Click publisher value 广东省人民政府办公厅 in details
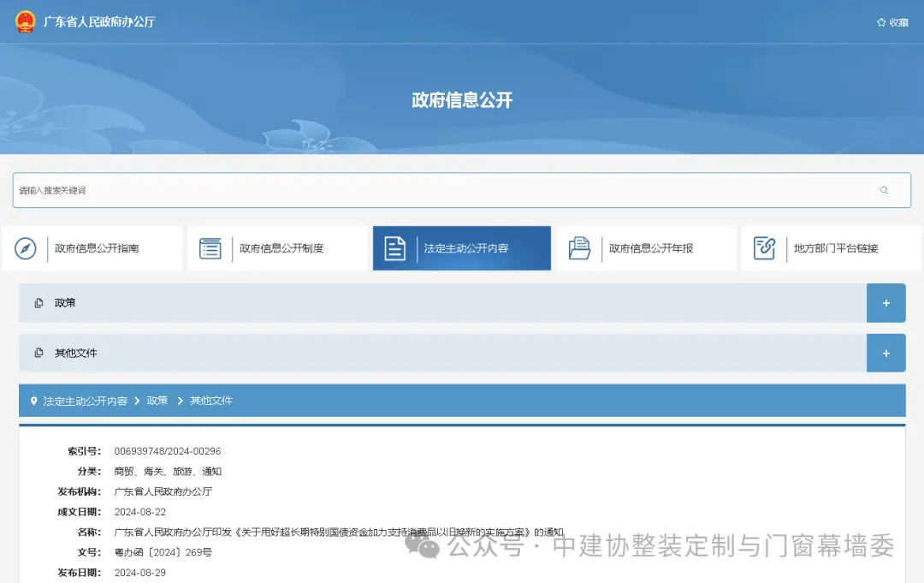The width and height of the screenshot is (924, 583). (x=163, y=491)
